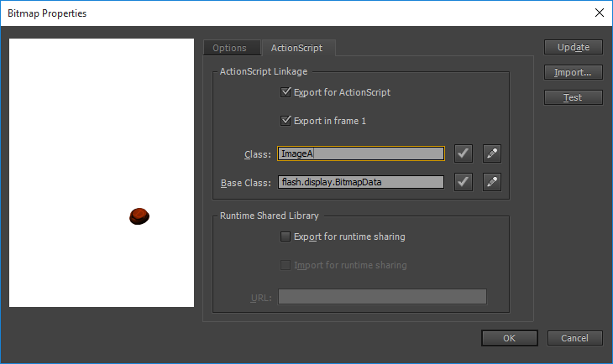Validate the Class name with checkmark icon
The image size is (613, 364).
[x=464, y=153]
